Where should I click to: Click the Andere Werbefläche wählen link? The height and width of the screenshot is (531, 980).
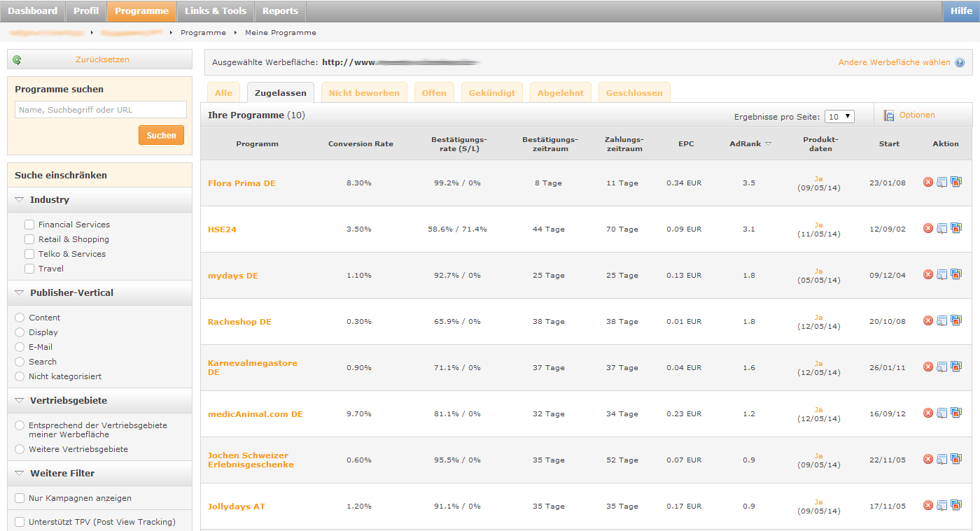[x=895, y=62]
